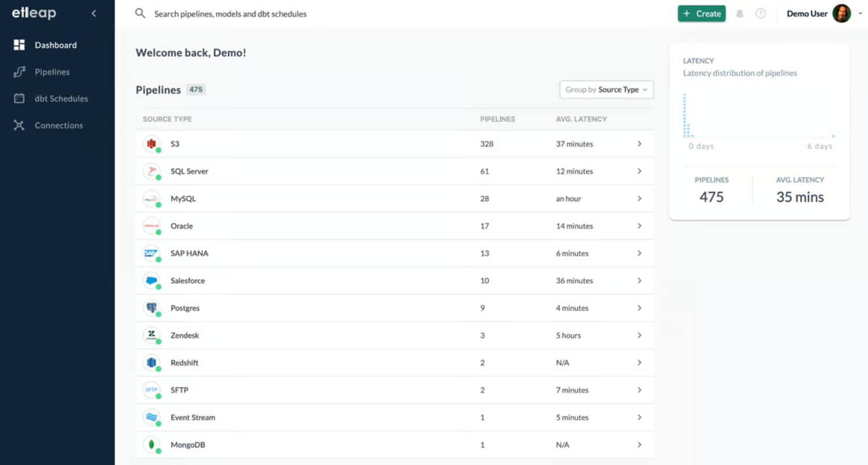Click 'Latency distribution of pipelines' text
Screen dimensions: 868x465
click(x=740, y=73)
